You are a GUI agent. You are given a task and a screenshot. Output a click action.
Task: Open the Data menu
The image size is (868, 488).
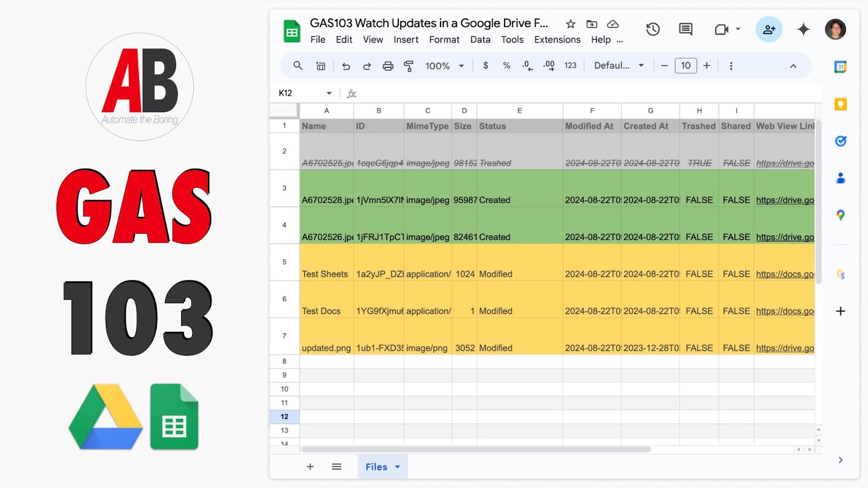480,40
